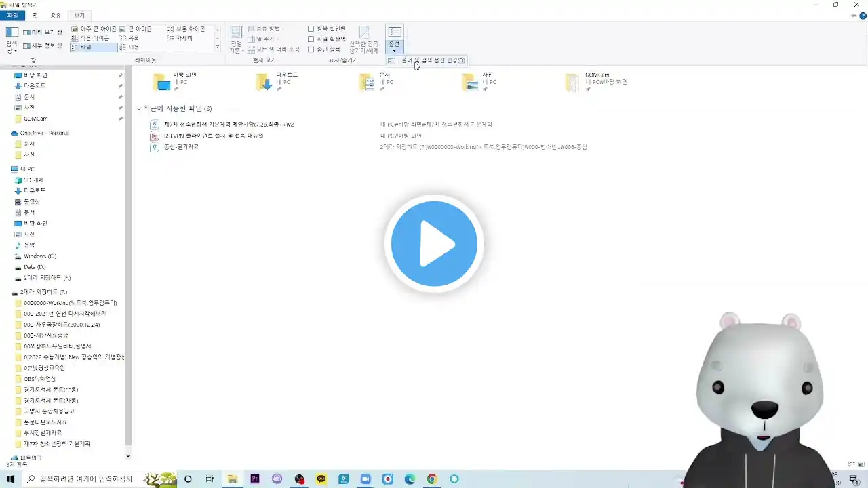Open KakaoTalk from the taskbar

321,479
